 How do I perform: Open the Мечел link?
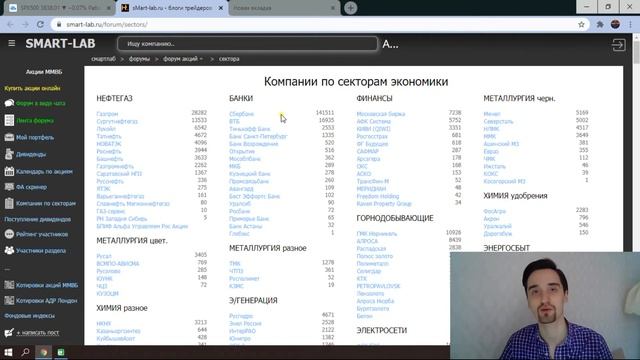pyautogui.click(x=492, y=114)
